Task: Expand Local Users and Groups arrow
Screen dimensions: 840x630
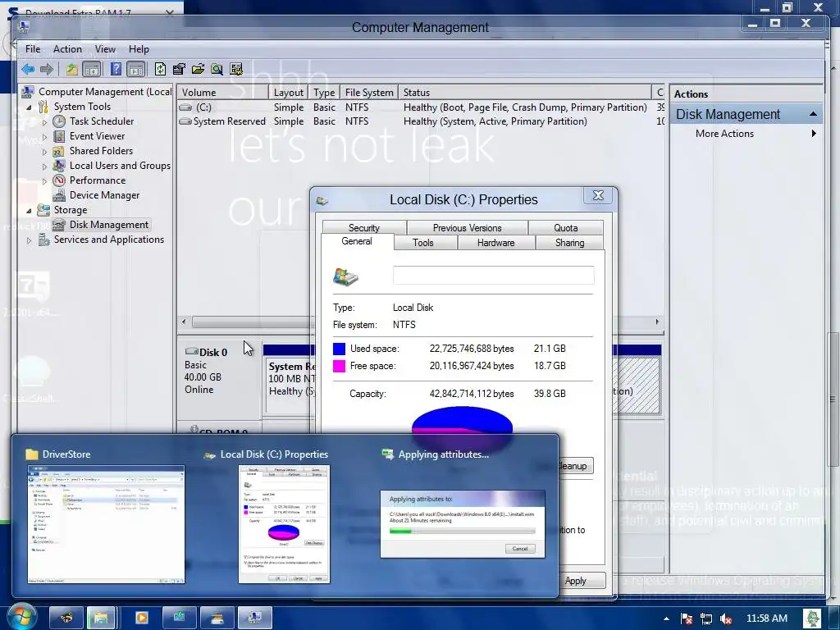Action: coord(44,167)
